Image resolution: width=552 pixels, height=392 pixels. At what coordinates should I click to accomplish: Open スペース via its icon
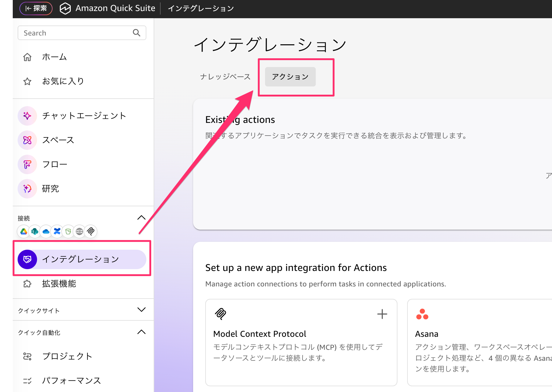coord(27,140)
